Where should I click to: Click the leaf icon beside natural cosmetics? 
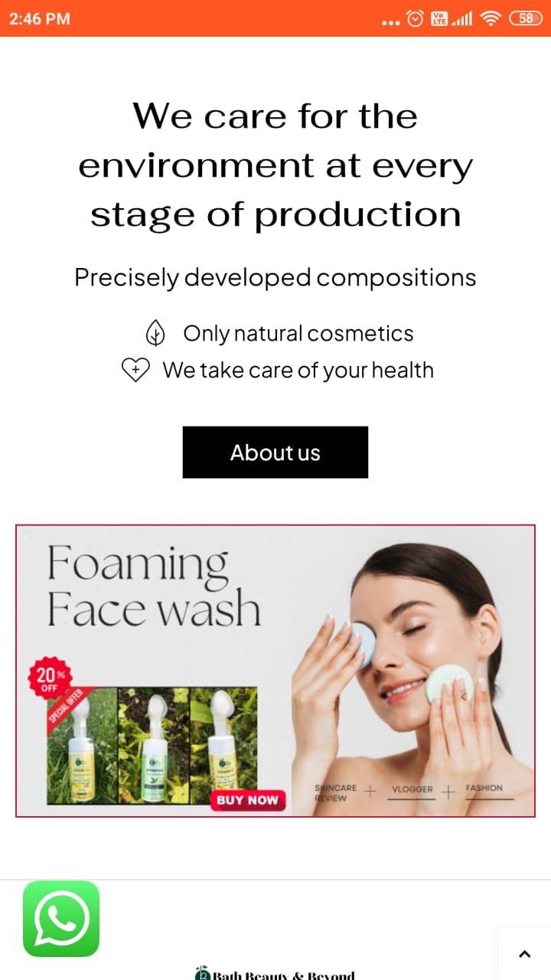pyautogui.click(x=155, y=334)
